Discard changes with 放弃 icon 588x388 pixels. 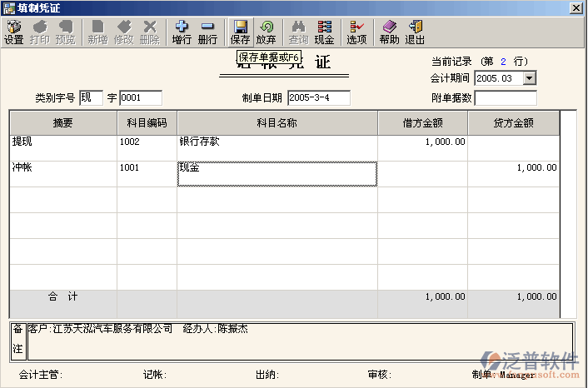266,32
